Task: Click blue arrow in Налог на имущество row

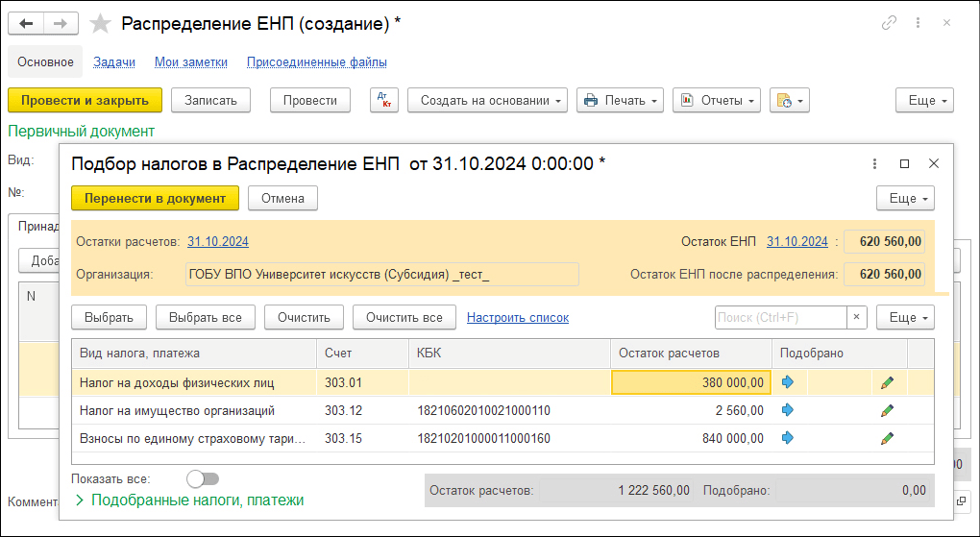Action: pos(789,410)
